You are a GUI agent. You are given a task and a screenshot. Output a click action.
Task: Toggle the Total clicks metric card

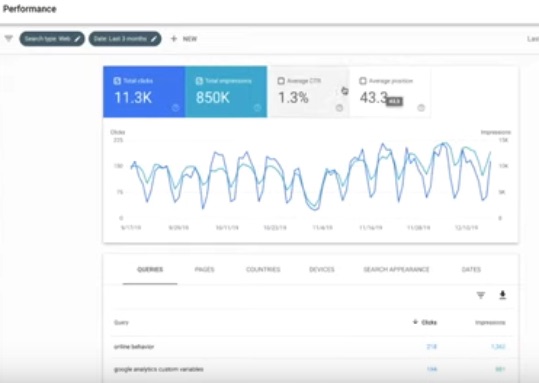(144, 92)
